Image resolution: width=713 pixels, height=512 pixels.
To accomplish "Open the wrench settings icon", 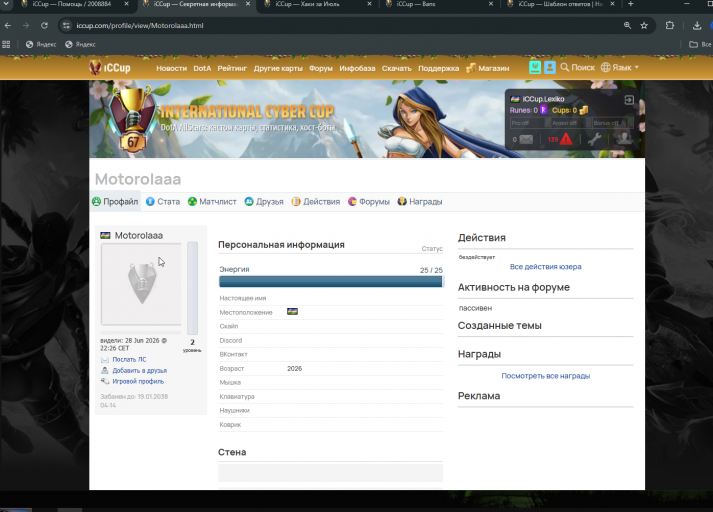I will pyautogui.click(x=594, y=139).
